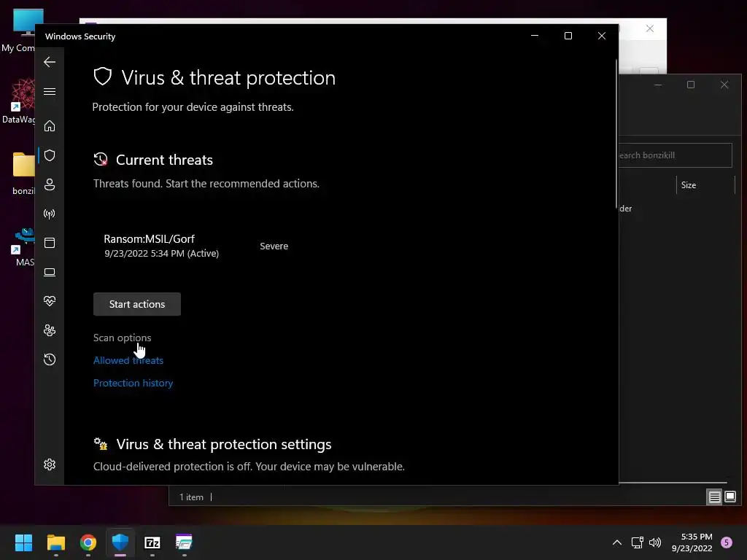Screen dimensions: 747x560
Task: Minimize the Windows Security window
Action: 535,36
